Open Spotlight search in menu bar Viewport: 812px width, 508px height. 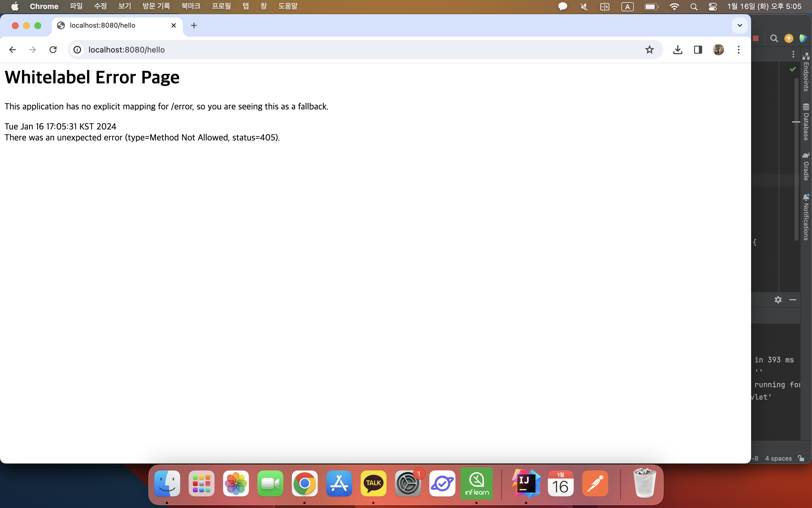[x=694, y=6]
